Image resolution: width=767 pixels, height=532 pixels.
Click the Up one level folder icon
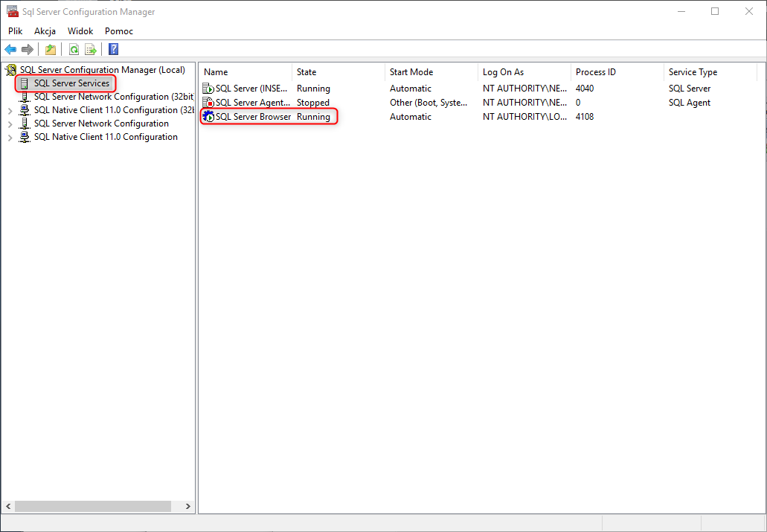[51, 49]
